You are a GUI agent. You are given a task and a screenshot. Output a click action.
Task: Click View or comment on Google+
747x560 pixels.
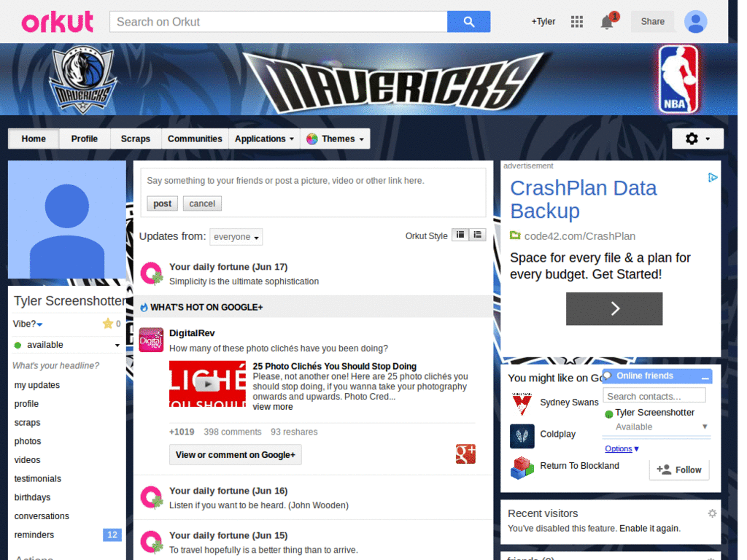(x=236, y=455)
